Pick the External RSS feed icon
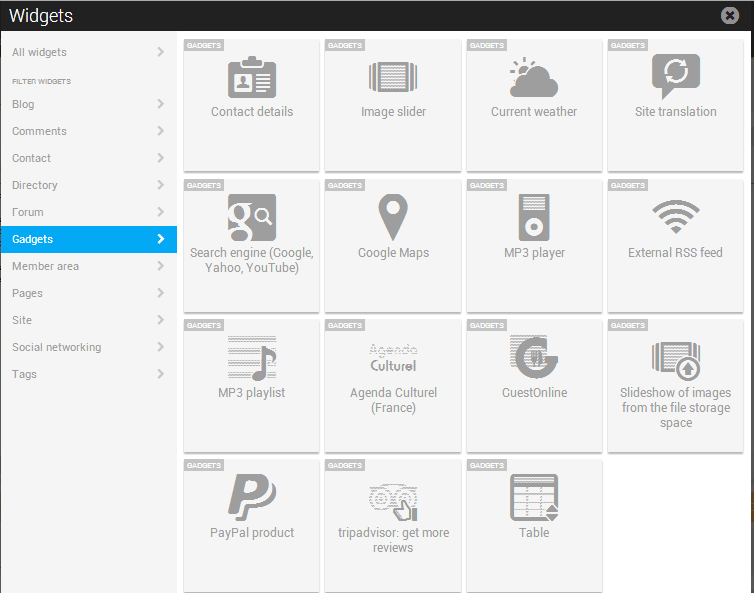Image resolution: width=754 pixels, height=593 pixels. (676, 217)
